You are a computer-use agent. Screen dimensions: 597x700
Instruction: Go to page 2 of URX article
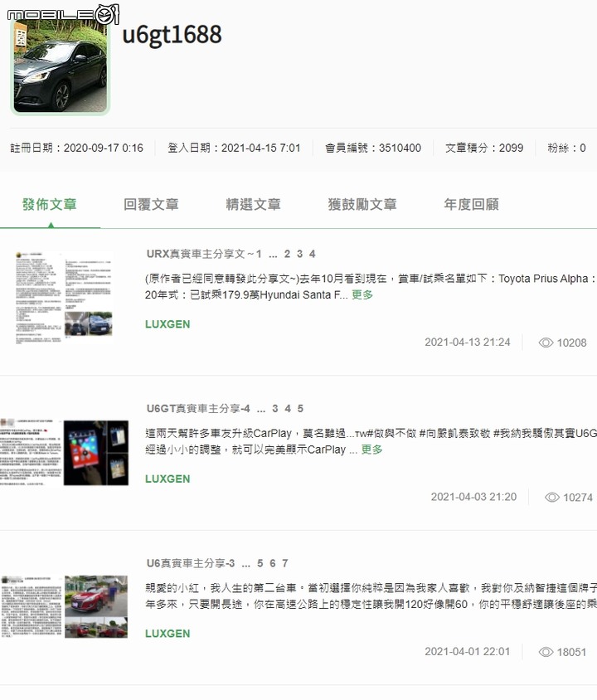288,254
